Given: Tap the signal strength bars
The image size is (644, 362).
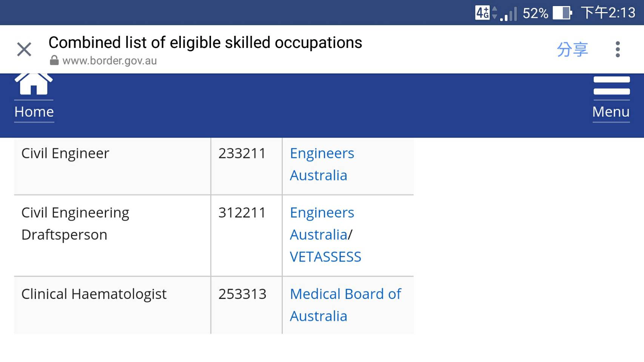Looking at the screenshot, I should click(x=508, y=14).
